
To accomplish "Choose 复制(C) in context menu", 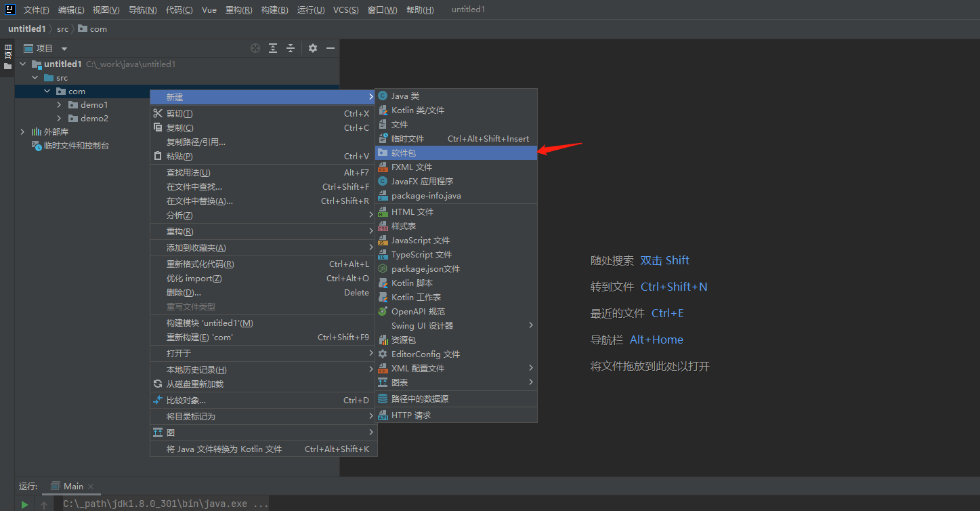I will [263, 128].
